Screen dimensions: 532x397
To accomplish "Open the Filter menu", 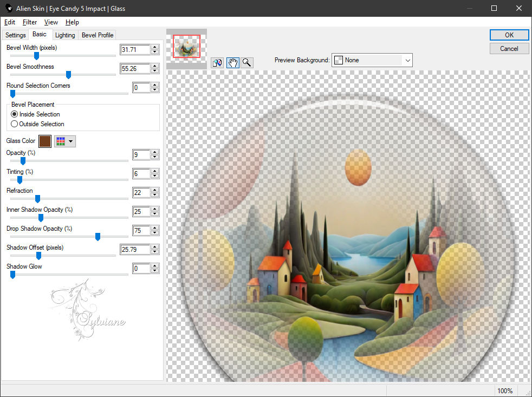I will (29, 22).
